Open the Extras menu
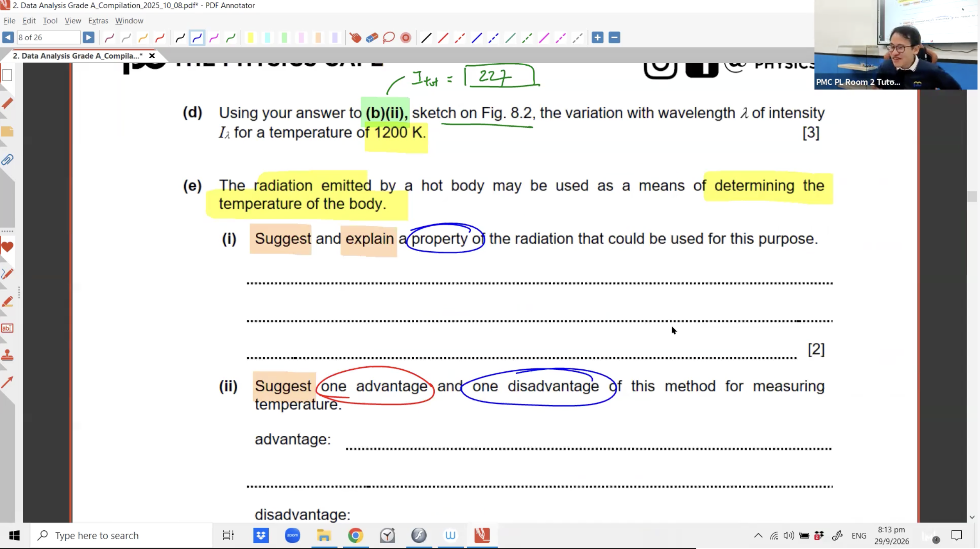The height and width of the screenshot is (549, 980). point(98,20)
